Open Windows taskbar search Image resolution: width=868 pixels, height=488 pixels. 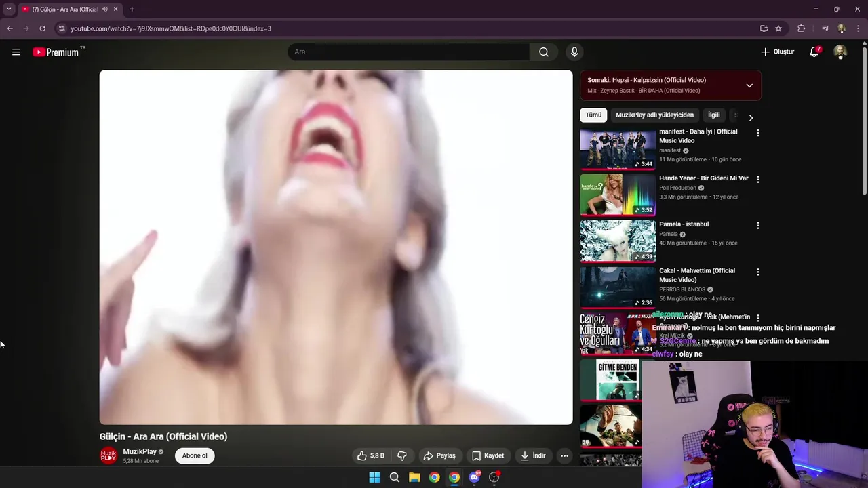coord(394,477)
